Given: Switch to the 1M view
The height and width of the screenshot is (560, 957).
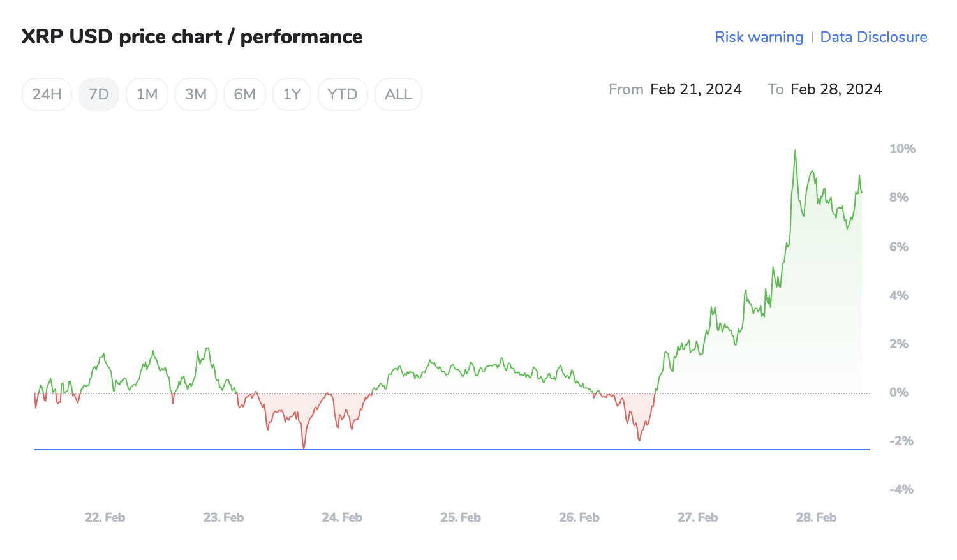Looking at the screenshot, I should [147, 94].
